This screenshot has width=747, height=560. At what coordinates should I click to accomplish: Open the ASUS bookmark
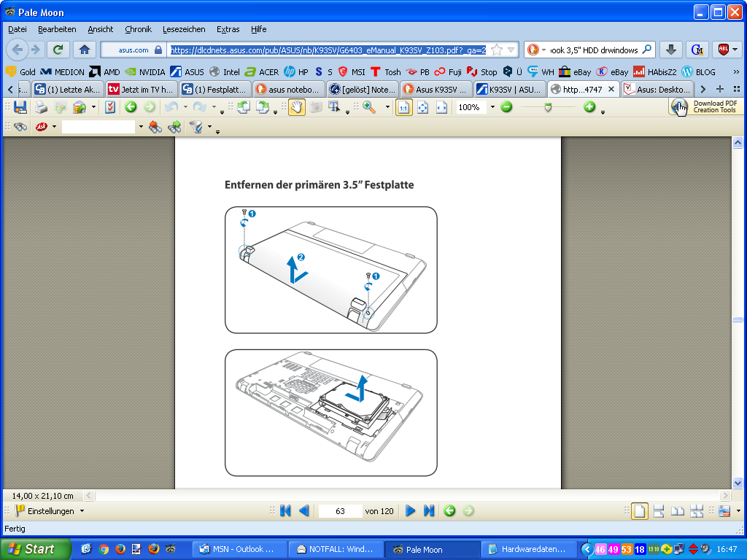point(187,72)
